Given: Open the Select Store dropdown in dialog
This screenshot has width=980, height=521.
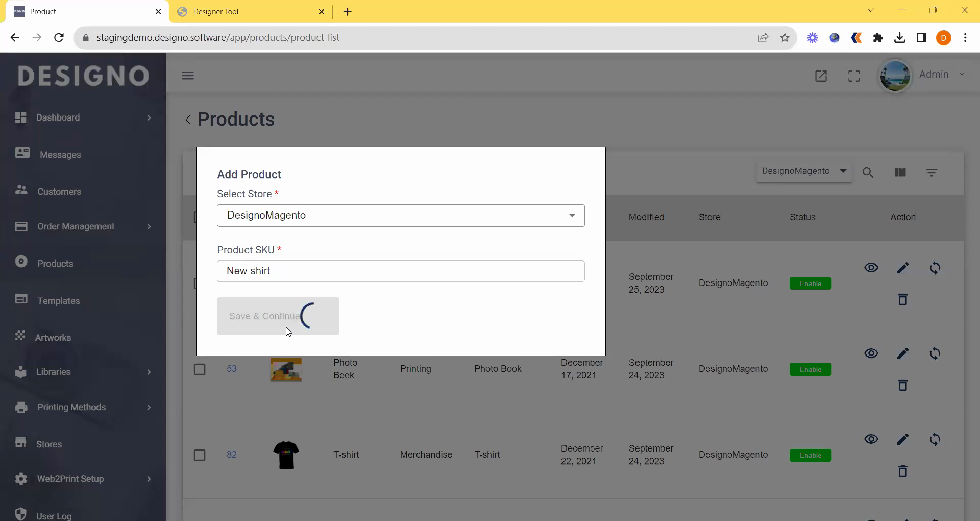Looking at the screenshot, I should tap(401, 216).
